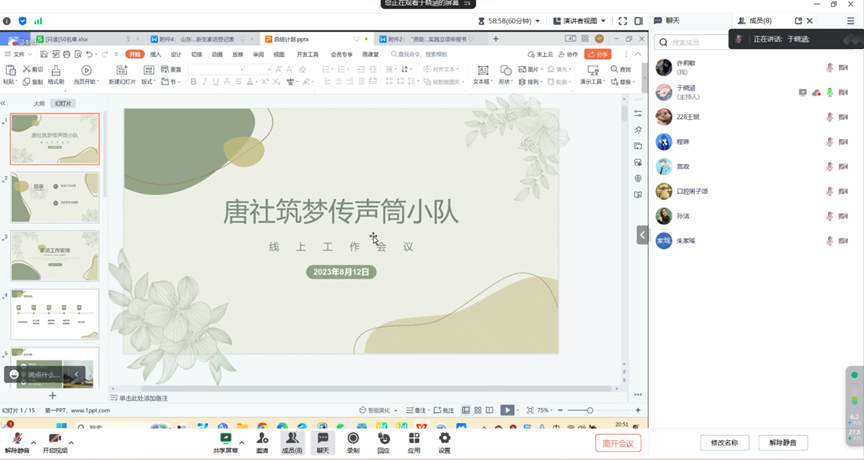The width and height of the screenshot is (864, 460).
Task: Click the Undo arrow in quick toolbar
Action: pyautogui.click(x=89, y=54)
